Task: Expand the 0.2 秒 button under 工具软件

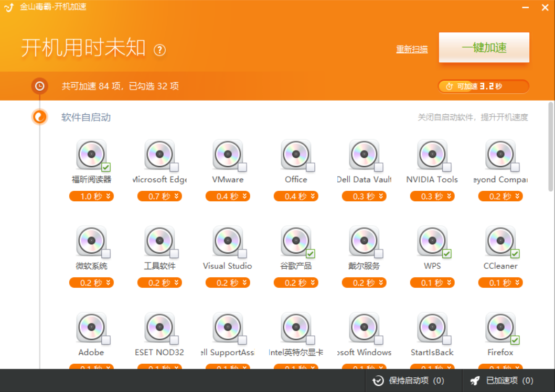Action: pyautogui.click(x=159, y=283)
